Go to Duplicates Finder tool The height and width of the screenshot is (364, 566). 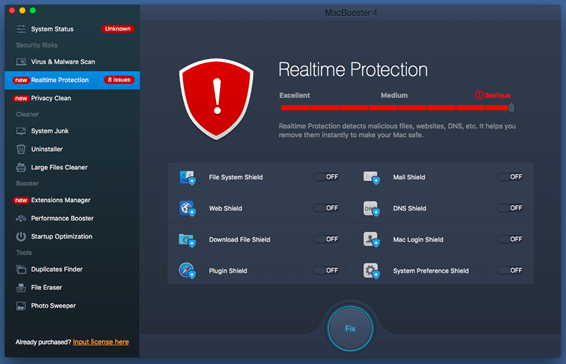pos(72,269)
